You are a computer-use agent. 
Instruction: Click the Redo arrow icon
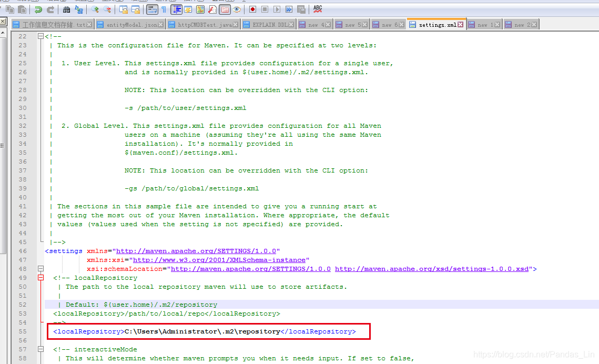click(50, 9)
